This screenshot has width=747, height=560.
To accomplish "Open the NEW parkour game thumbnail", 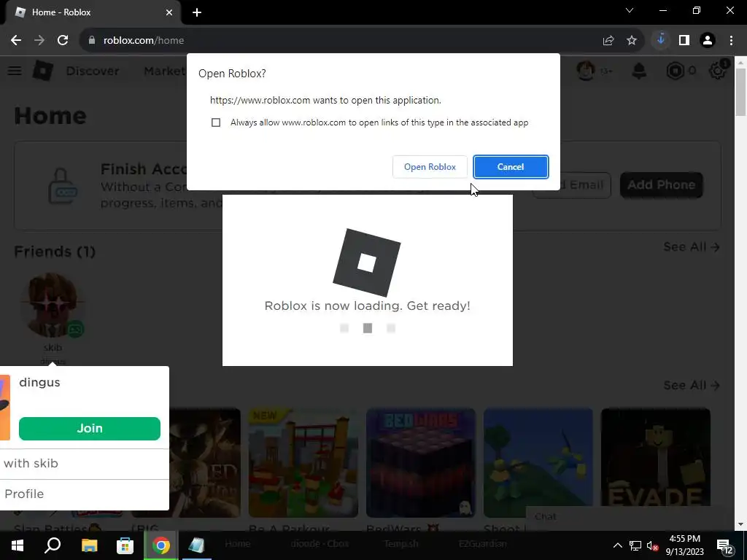I will [x=303, y=462].
